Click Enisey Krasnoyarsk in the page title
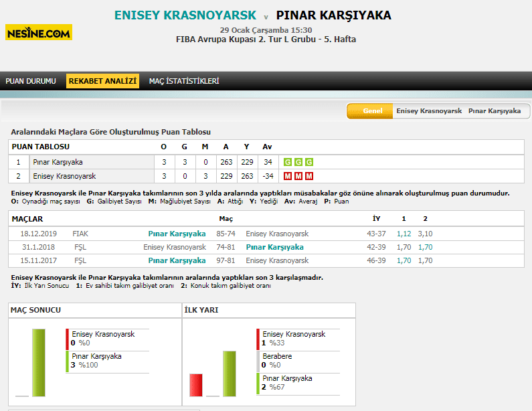 pyautogui.click(x=185, y=15)
